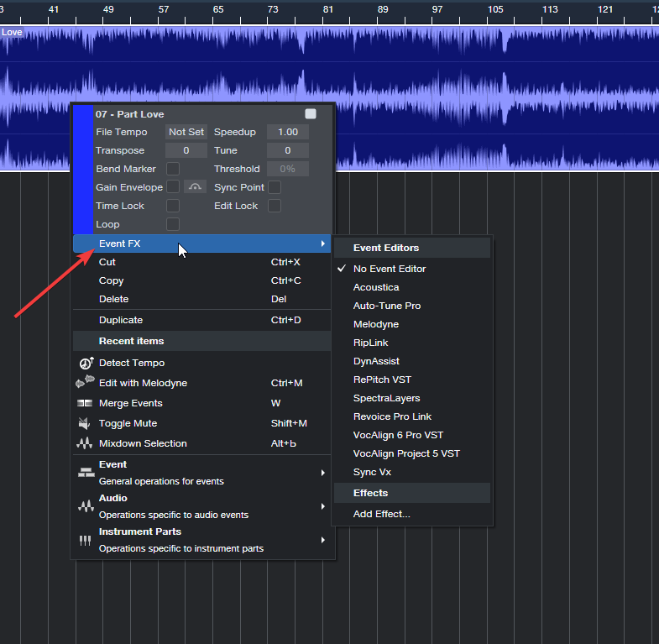659x644 pixels.
Task: Check the Loop box
Action: (x=173, y=224)
